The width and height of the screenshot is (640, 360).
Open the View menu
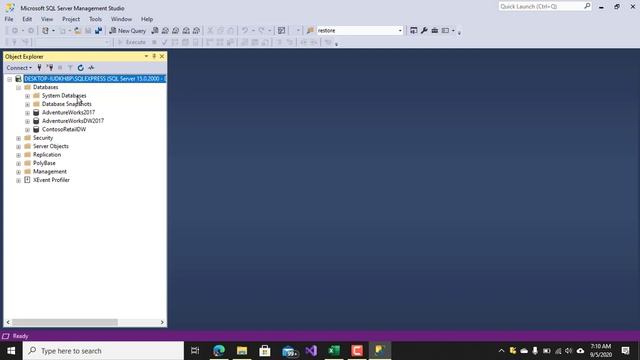click(x=47, y=19)
